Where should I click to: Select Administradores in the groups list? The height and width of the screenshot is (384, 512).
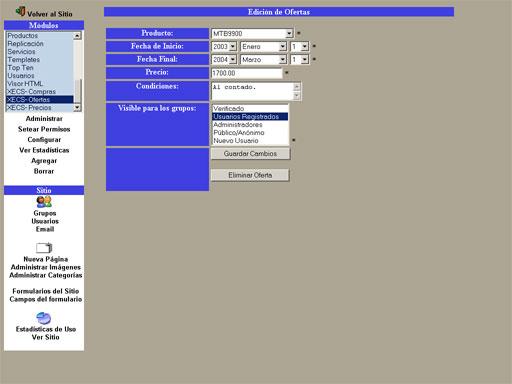point(250,125)
